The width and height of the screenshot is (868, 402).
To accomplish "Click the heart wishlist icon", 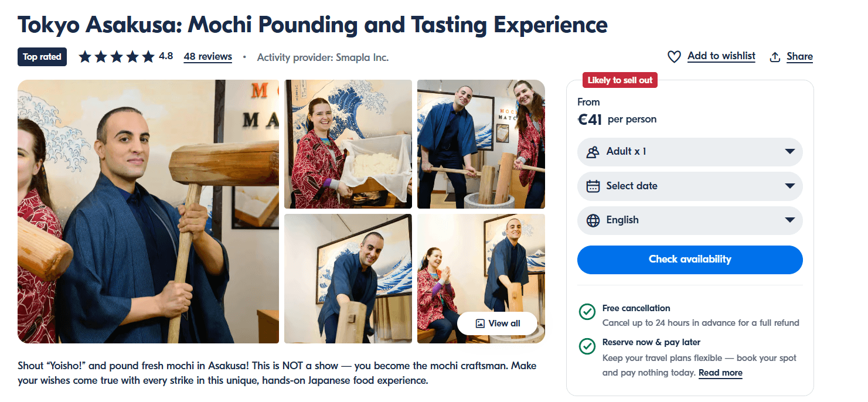I will [674, 57].
